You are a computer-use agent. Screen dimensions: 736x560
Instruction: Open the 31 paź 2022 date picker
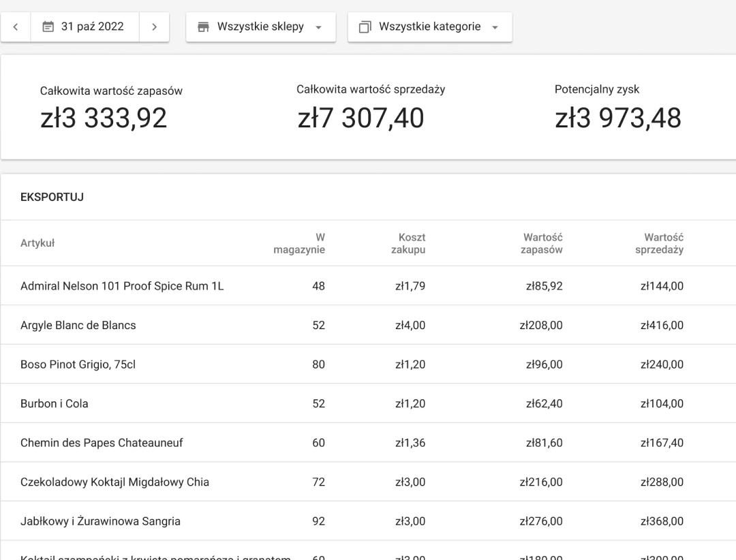[85, 27]
